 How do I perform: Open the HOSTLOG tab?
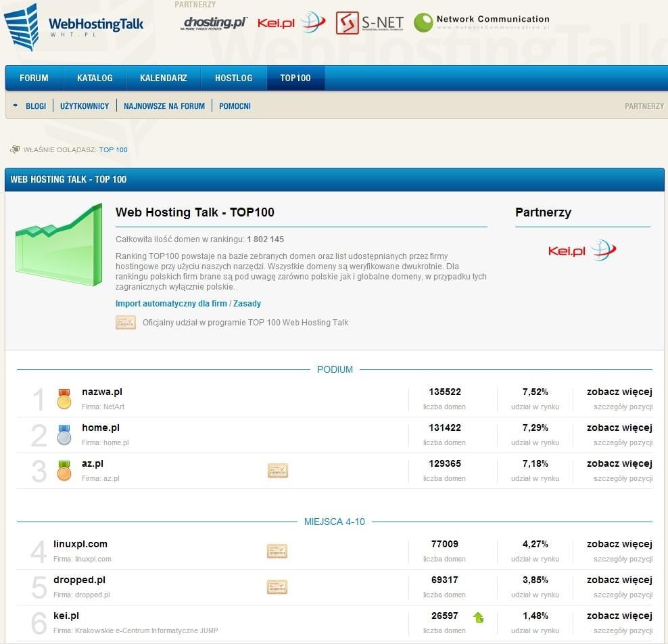pos(233,78)
